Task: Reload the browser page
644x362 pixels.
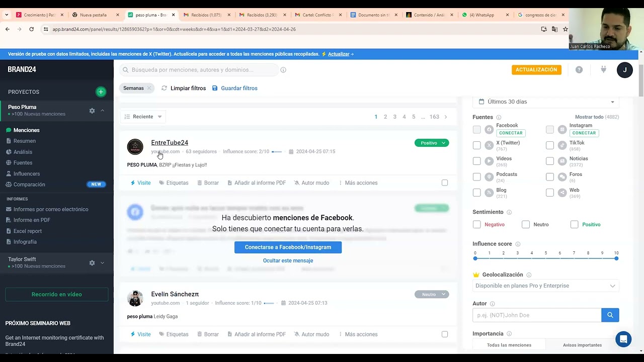Action: tap(31, 29)
